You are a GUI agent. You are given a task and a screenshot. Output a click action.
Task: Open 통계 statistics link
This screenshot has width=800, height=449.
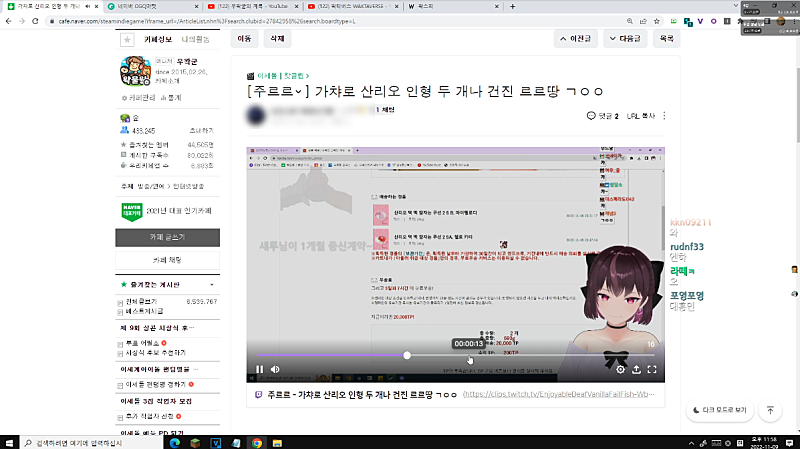click(x=171, y=97)
